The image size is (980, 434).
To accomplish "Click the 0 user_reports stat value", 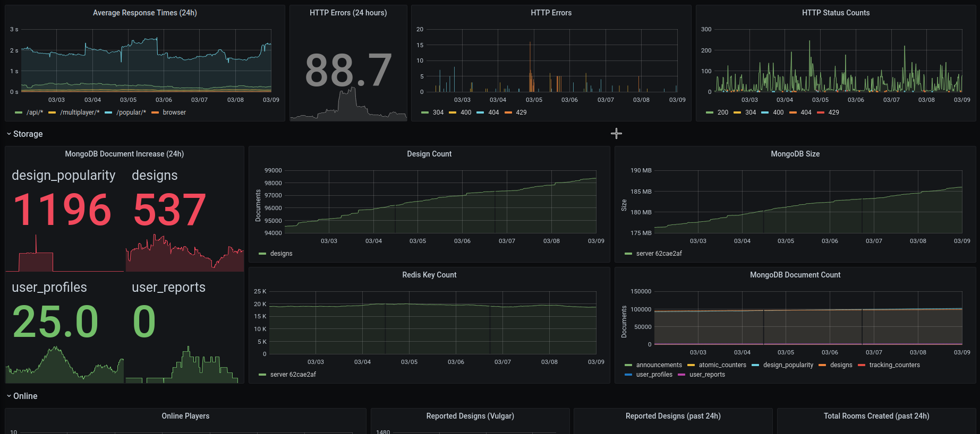I will [144, 322].
